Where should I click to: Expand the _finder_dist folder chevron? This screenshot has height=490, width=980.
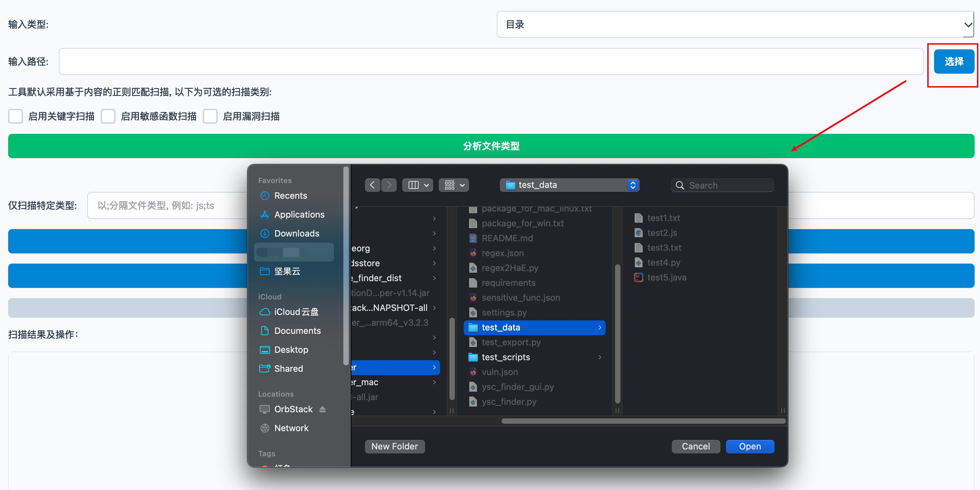coord(434,278)
